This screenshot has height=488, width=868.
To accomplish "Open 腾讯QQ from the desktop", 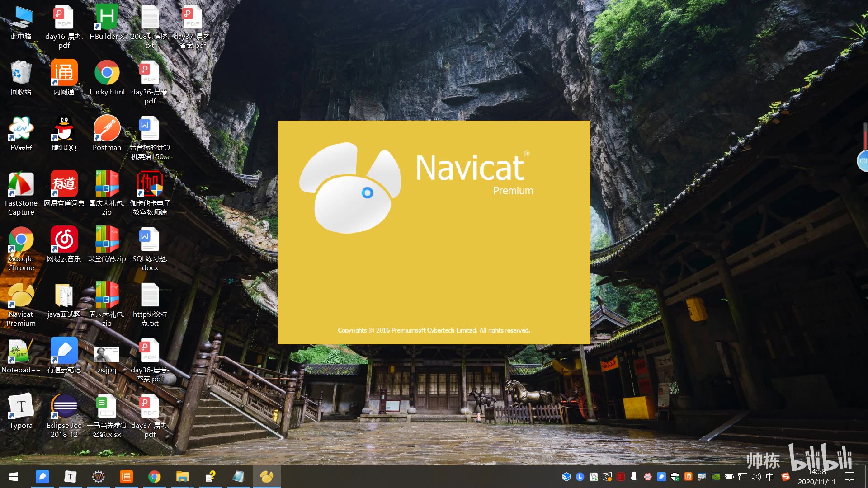I will pyautogui.click(x=64, y=130).
